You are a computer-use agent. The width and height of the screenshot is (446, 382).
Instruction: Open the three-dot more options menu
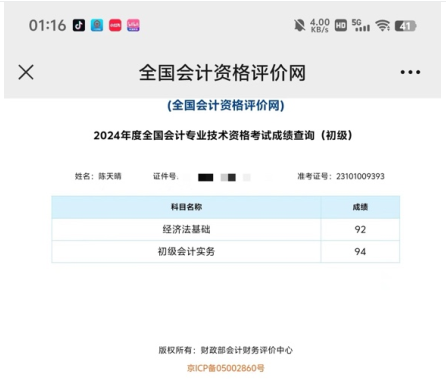(410, 72)
